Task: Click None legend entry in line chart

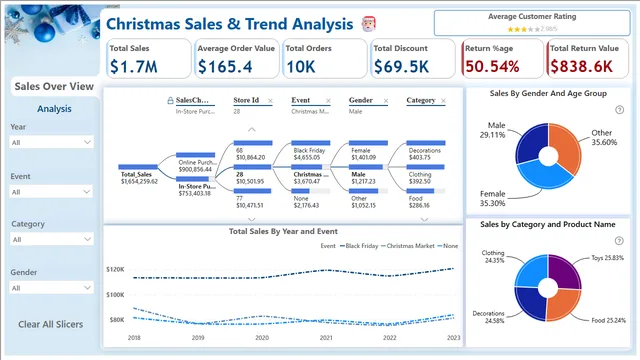Action: pos(448,246)
